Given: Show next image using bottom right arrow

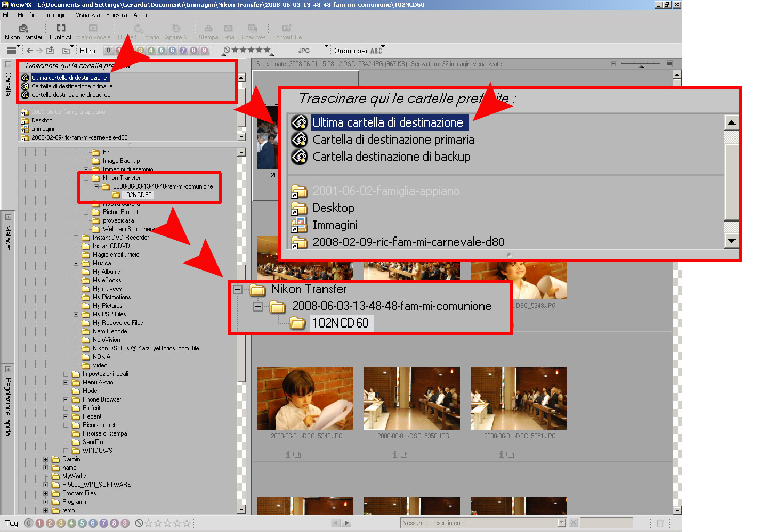Looking at the screenshot, I should tap(347, 523).
